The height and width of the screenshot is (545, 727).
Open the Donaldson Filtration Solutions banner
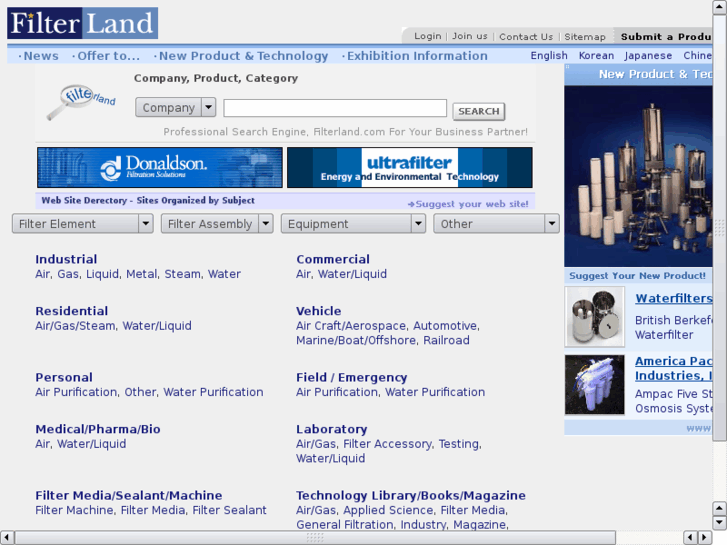click(159, 167)
